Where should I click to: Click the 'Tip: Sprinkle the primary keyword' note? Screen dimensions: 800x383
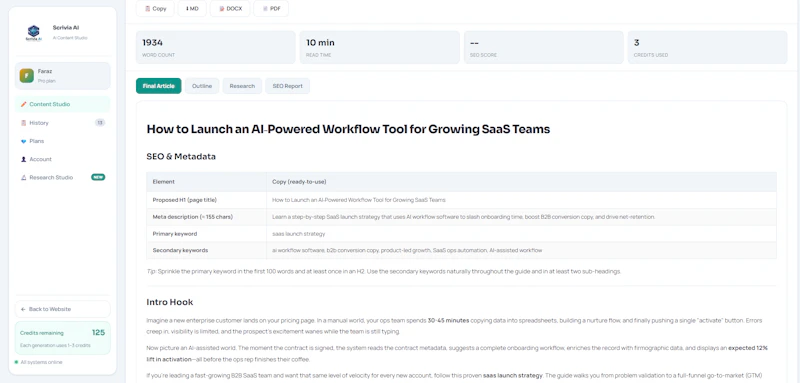(x=384, y=271)
